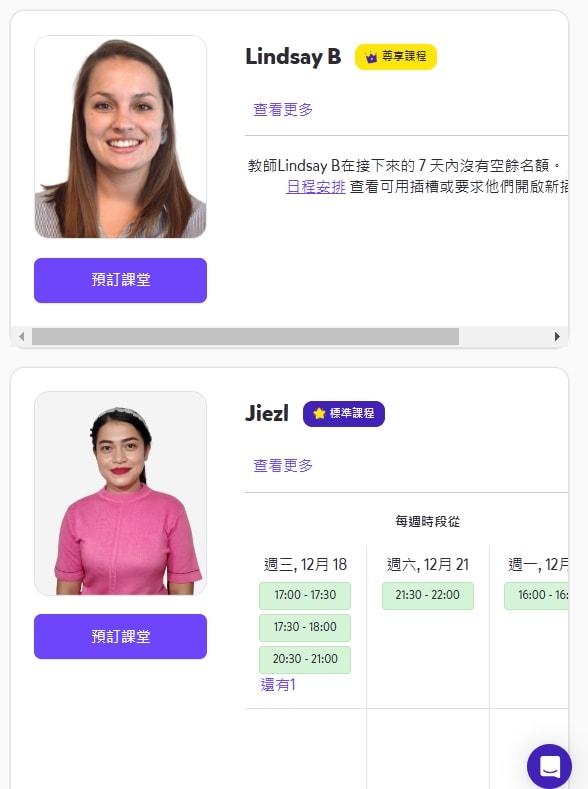Open Jiezl's profile photo
The height and width of the screenshot is (789, 588).
click(120, 493)
